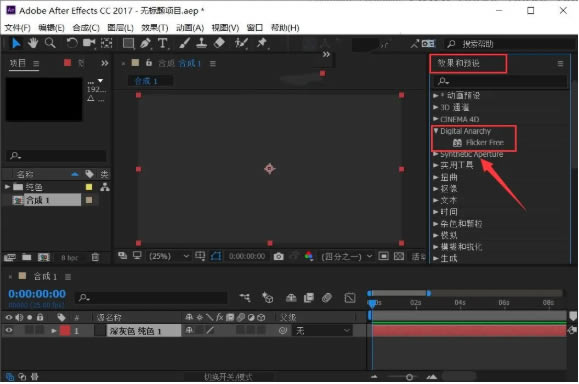Viewport: 579px width, 384px height.
Task: Select the Horizontal Type tool
Action: pos(162,44)
